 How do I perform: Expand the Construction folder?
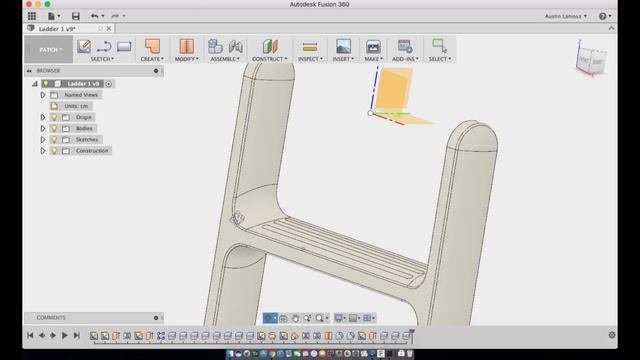pos(43,151)
